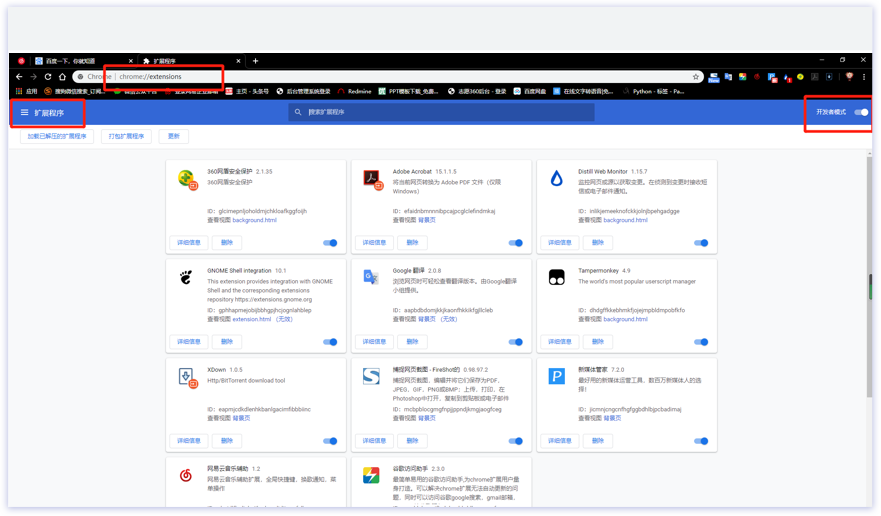Click the Google Translate toolbar extension icon
881x516 pixels.
728,76
